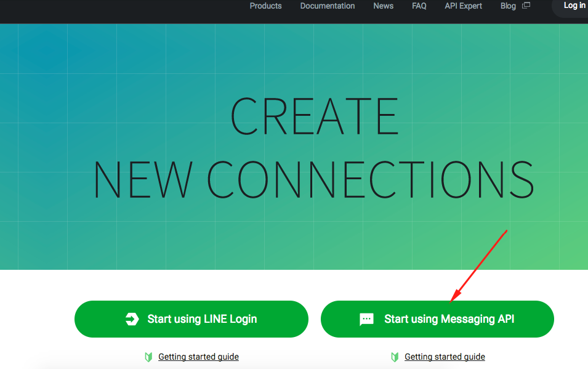The image size is (588, 369).
Task: Click the NEW CONNECTIONS headline text
Action: 313,179
